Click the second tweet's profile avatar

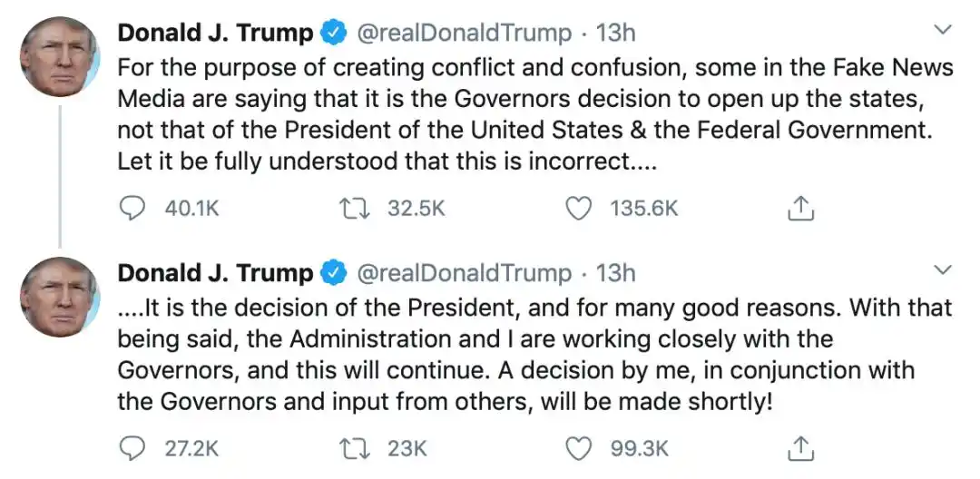(x=60, y=298)
